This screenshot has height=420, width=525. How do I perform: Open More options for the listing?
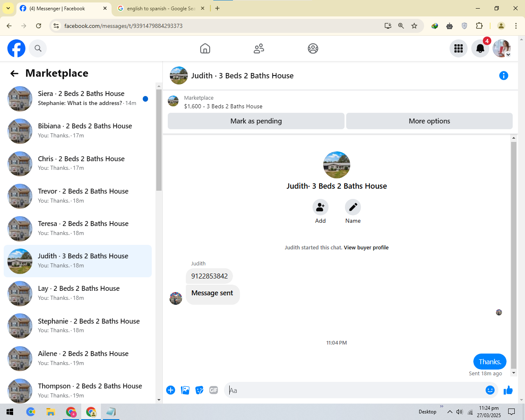429,121
